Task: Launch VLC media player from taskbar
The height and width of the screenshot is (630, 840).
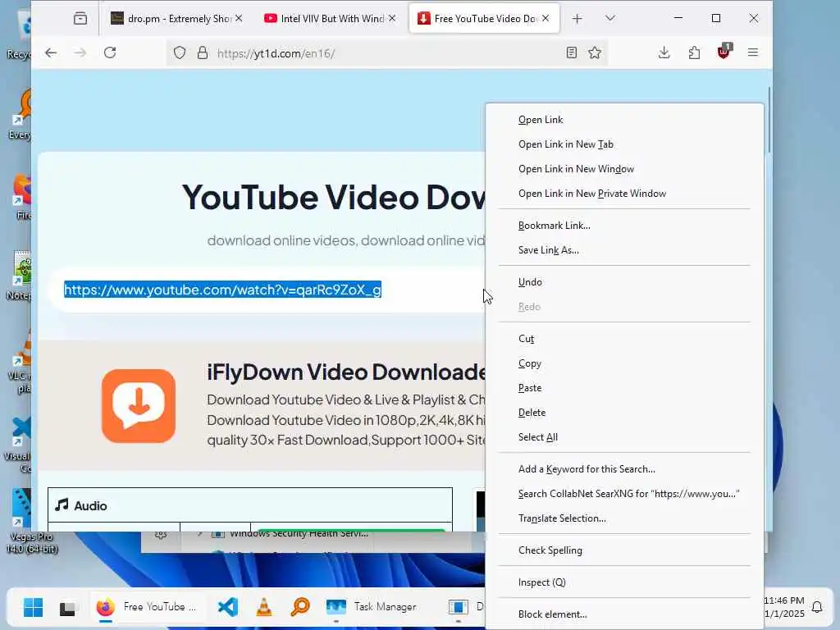Action: [x=263, y=607]
